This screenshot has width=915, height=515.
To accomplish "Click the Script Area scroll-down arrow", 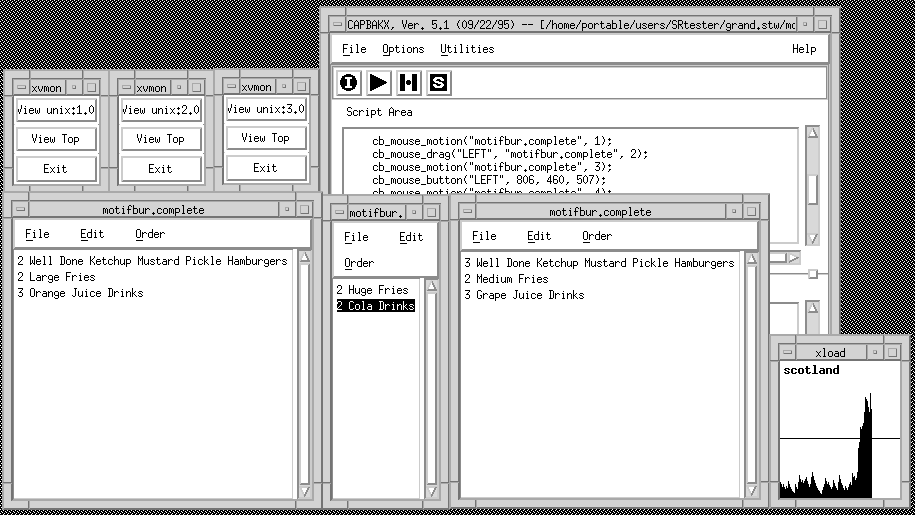I will point(813,237).
